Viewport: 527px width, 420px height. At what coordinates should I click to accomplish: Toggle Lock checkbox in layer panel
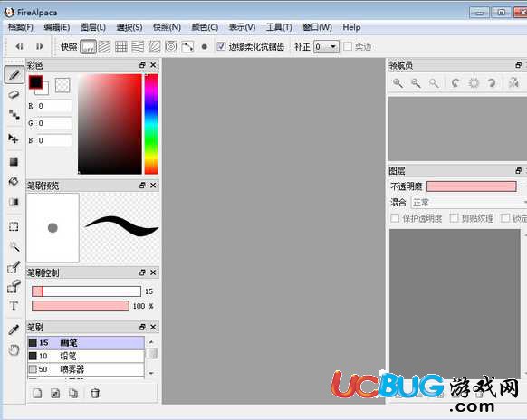pyautogui.click(x=505, y=218)
